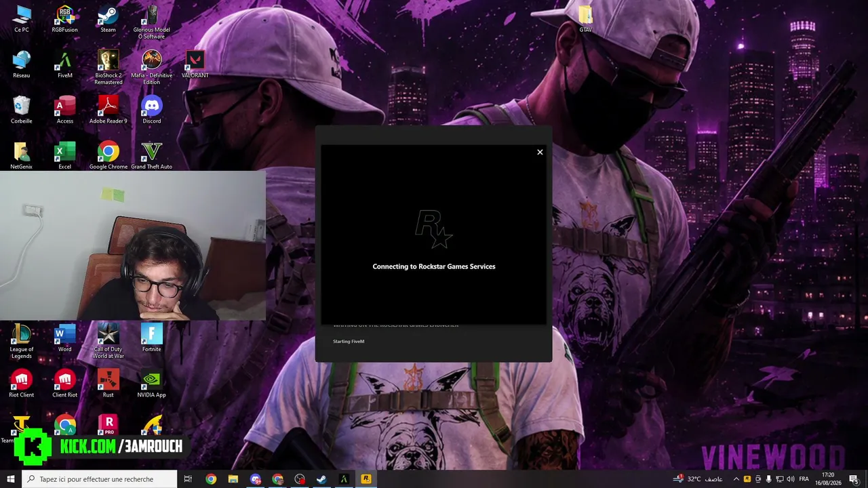
Task: Open the Corbeille recycle bin
Action: coord(22,110)
